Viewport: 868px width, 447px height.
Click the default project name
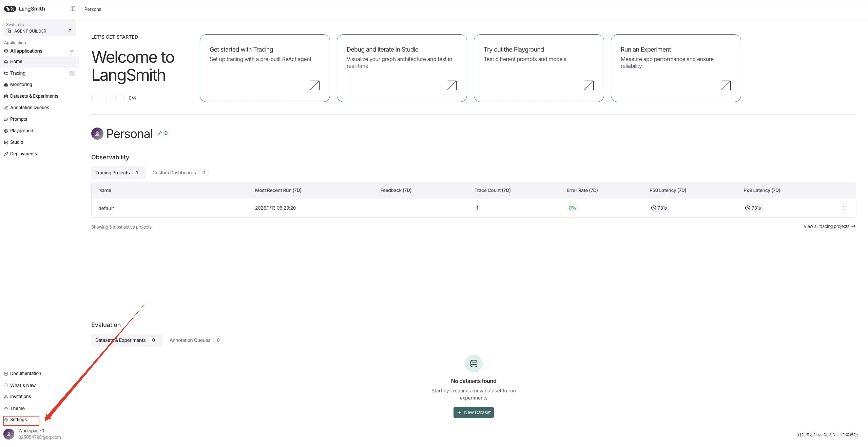click(x=106, y=208)
